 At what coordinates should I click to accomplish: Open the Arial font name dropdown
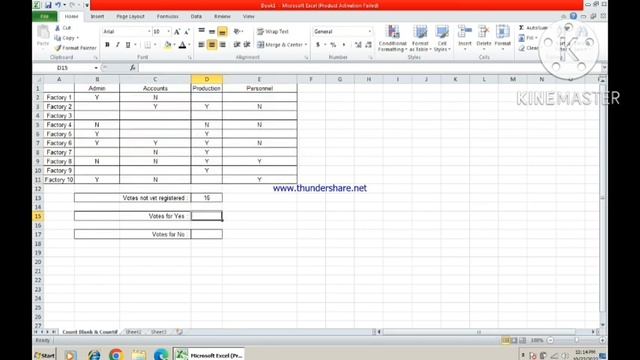pos(149,31)
